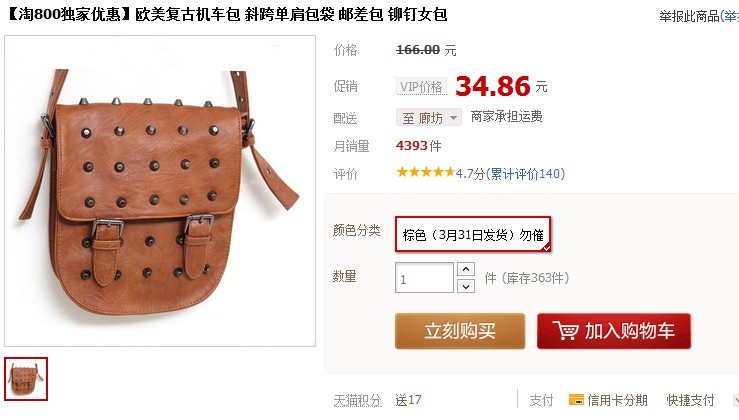Image resolution: width=739 pixels, height=420 pixels.
Task: Click the 立刻购买 buy now button
Action: 460,331
